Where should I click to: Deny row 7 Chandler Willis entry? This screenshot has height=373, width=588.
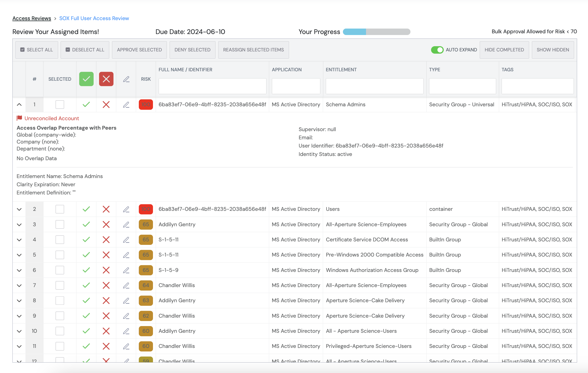tap(106, 285)
